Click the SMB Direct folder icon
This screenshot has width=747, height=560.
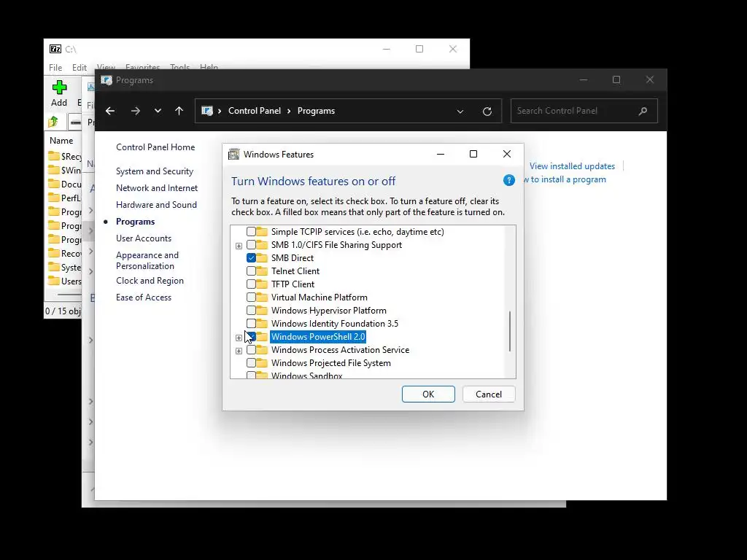pyautogui.click(x=262, y=257)
